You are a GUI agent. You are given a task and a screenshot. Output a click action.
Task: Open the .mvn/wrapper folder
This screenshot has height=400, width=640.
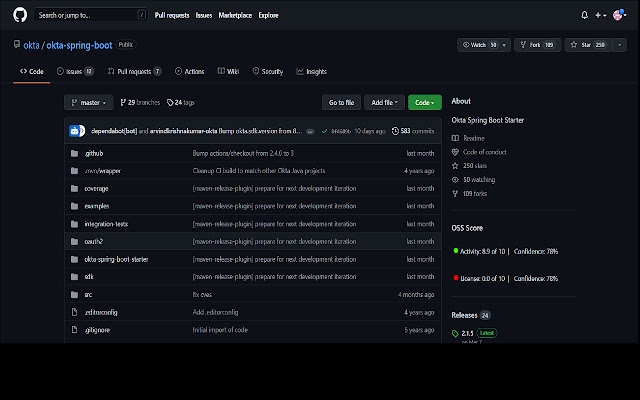pyautogui.click(x=102, y=171)
